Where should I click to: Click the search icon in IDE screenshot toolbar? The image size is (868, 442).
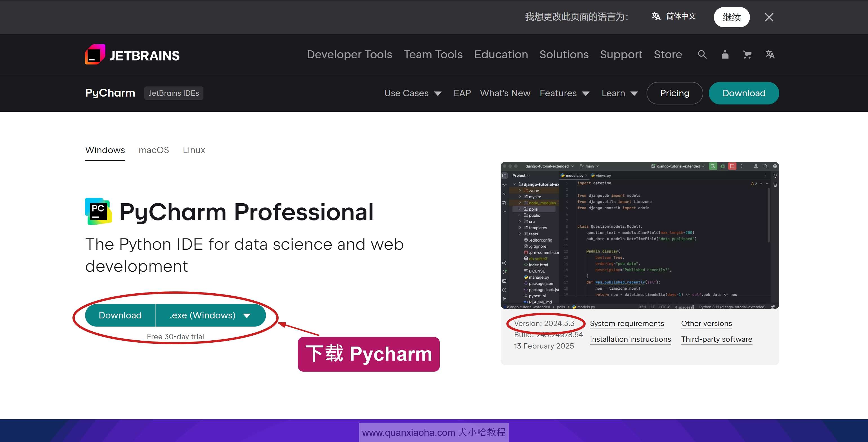(765, 166)
